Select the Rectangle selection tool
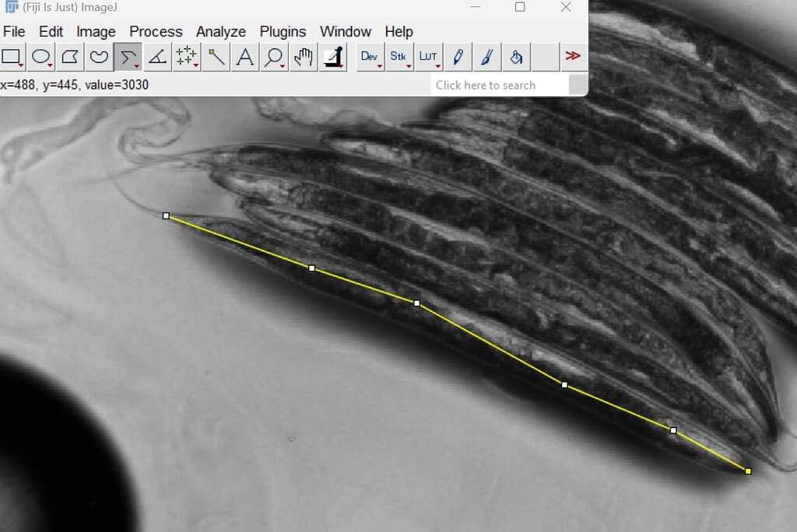Viewport: 797px width, 532px height. click(x=11, y=56)
